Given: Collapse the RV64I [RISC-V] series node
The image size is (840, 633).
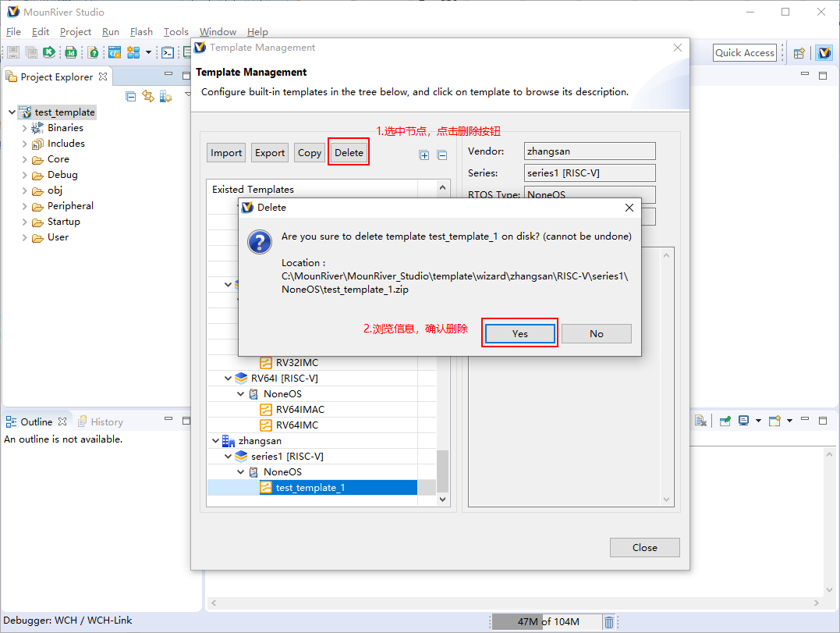Looking at the screenshot, I should click(x=229, y=379).
